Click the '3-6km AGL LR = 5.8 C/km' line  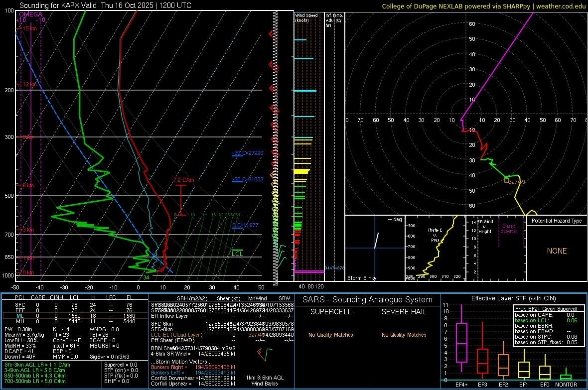coord(35,370)
